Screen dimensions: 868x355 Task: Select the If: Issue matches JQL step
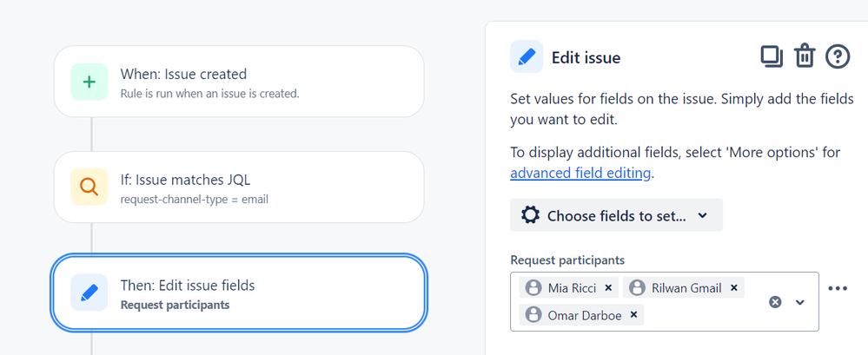tap(239, 187)
